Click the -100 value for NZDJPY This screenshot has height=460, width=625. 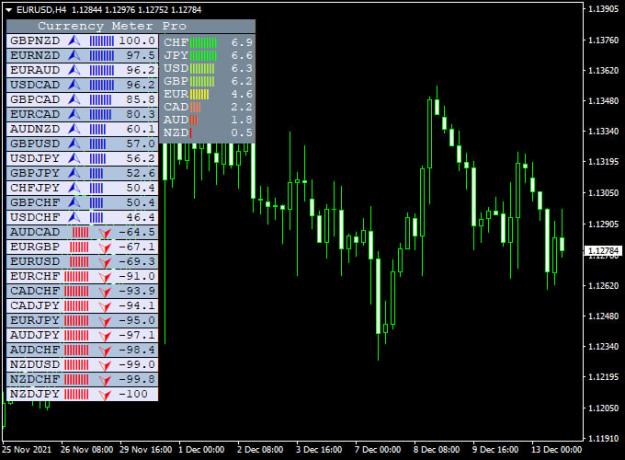click(133, 394)
